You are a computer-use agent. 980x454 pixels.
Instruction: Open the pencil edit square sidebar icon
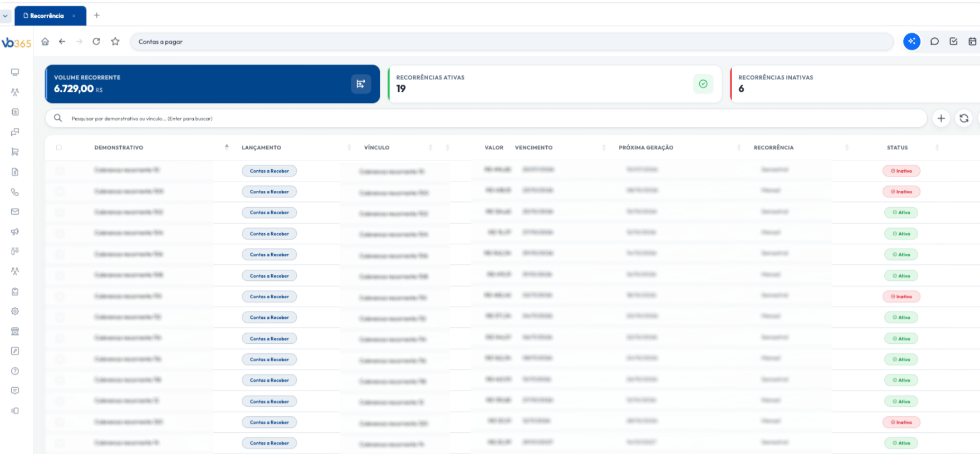pyautogui.click(x=15, y=351)
